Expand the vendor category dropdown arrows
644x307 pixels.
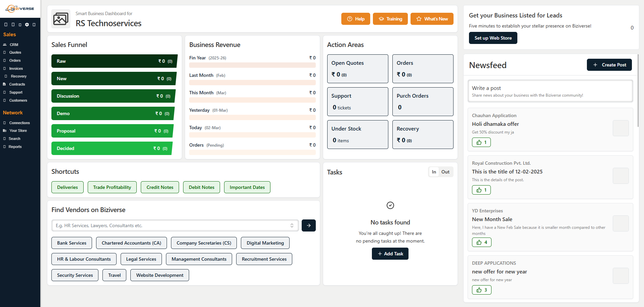coord(292,225)
